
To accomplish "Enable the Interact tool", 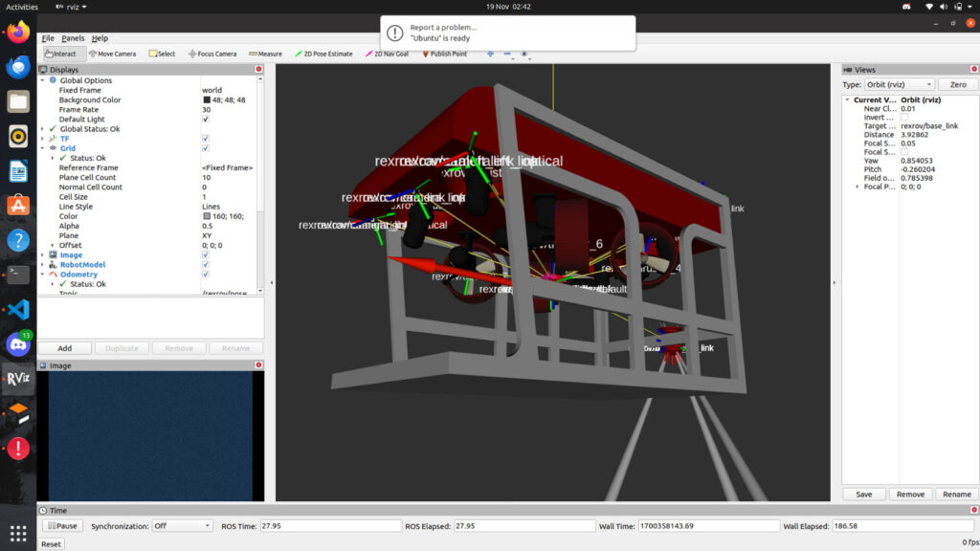I will 65,54.
